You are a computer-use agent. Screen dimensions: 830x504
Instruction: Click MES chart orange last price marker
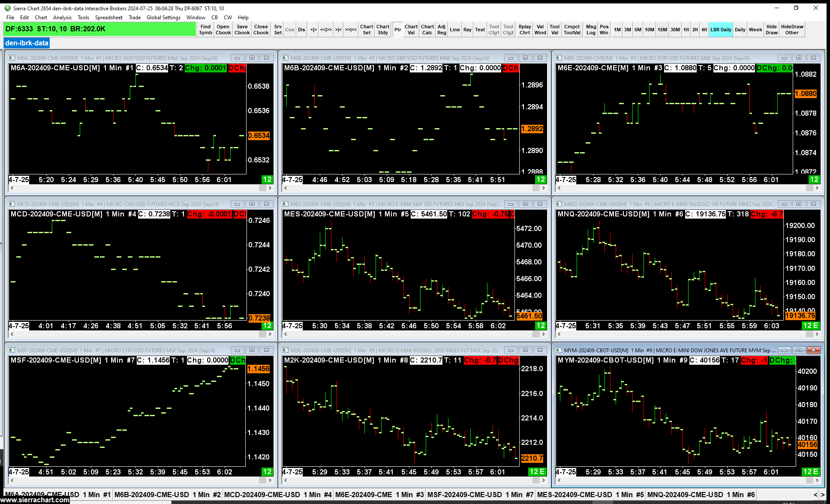click(529, 316)
